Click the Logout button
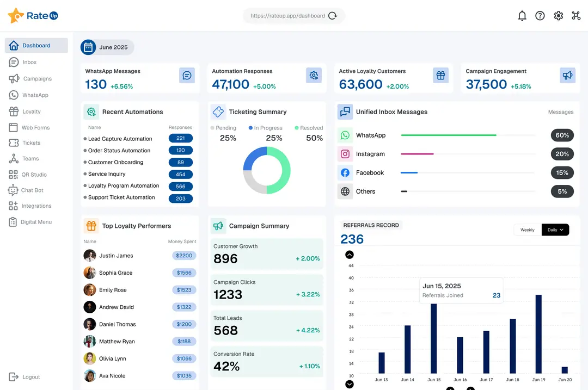 pyautogui.click(x=24, y=376)
